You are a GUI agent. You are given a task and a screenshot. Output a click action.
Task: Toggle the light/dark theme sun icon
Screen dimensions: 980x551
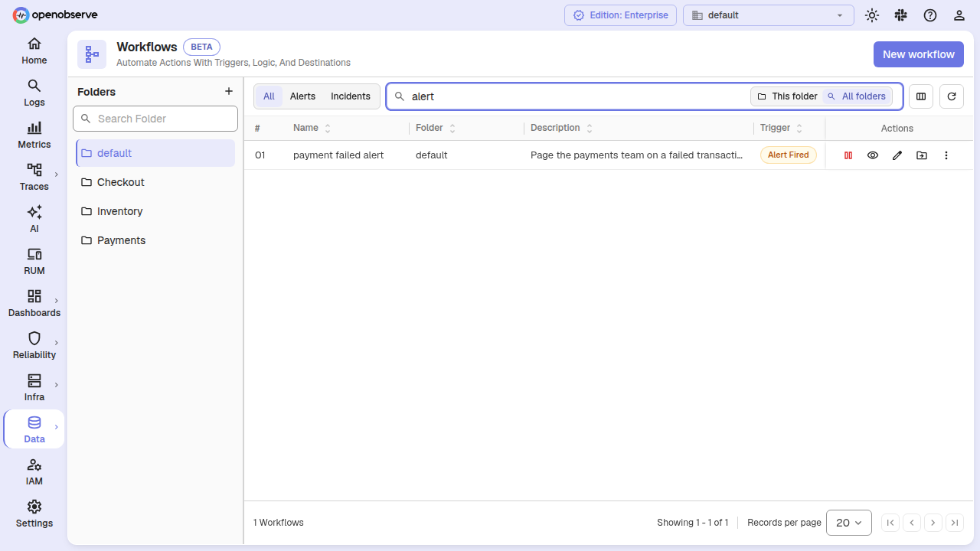tap(871, 15)
